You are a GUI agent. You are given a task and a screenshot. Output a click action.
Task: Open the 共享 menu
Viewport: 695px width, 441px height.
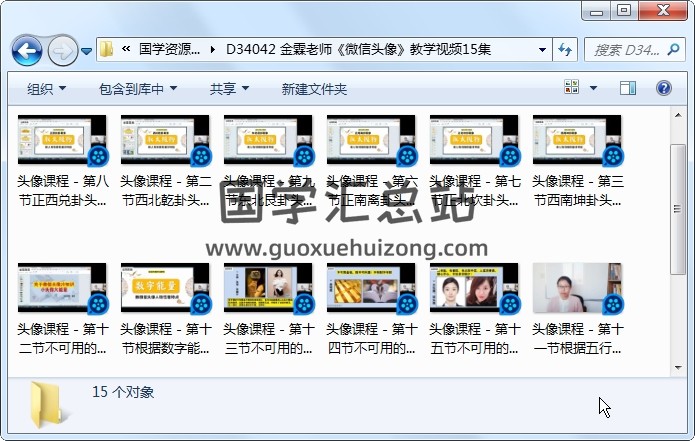pos(229,89)
